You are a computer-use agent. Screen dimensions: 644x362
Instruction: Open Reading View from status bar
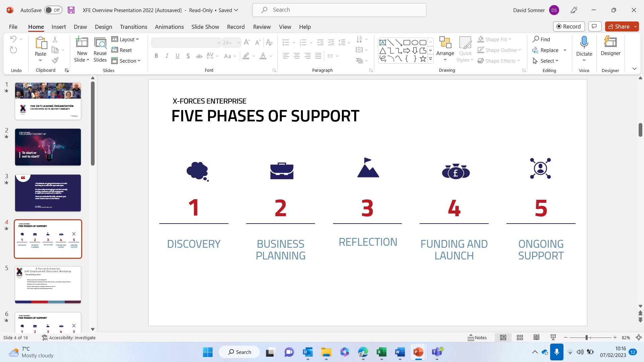[x=536, y=338]
